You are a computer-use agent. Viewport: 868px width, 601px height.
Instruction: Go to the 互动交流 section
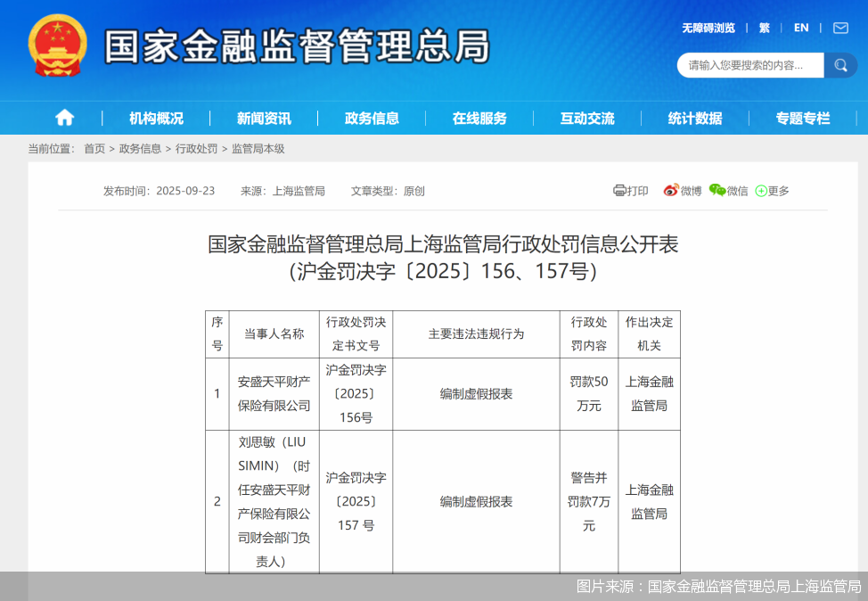[x=587, y=118]
